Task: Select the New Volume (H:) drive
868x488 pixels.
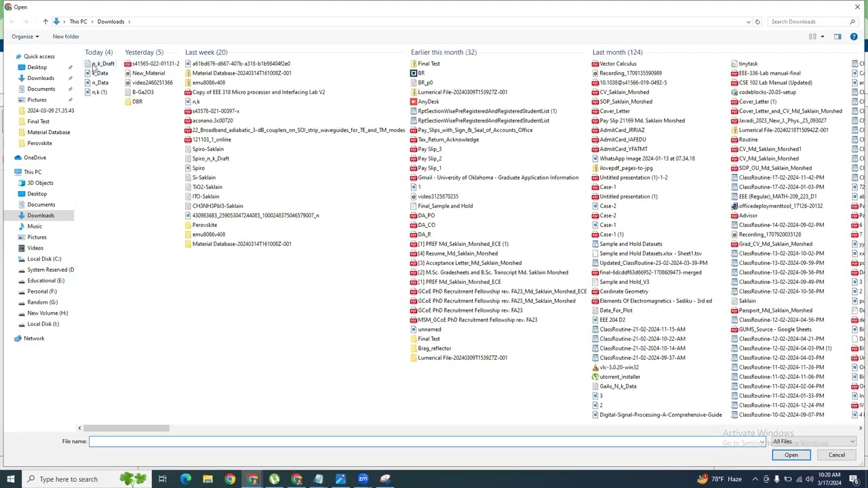Action: coord(47,313)
